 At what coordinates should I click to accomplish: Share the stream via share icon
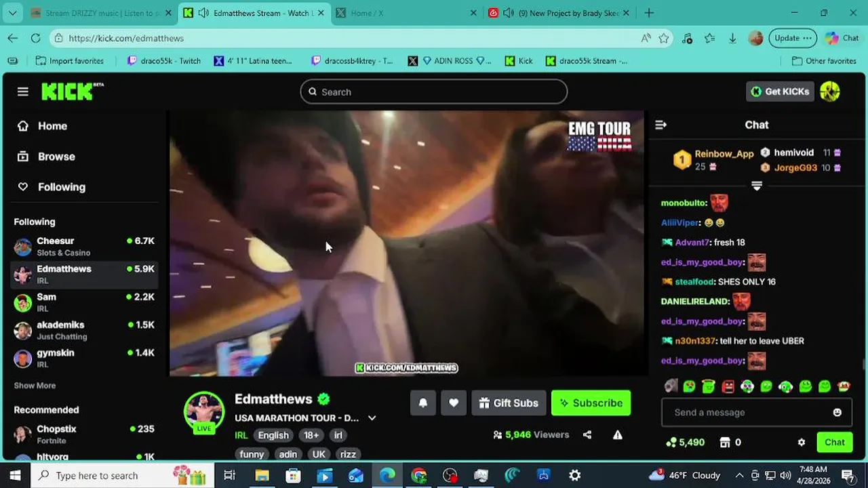click(587, 435)
